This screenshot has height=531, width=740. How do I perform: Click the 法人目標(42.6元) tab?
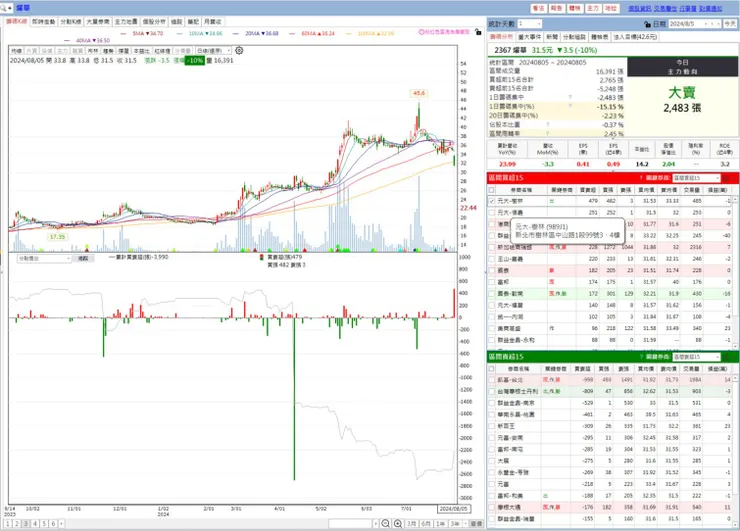(635, 37)
